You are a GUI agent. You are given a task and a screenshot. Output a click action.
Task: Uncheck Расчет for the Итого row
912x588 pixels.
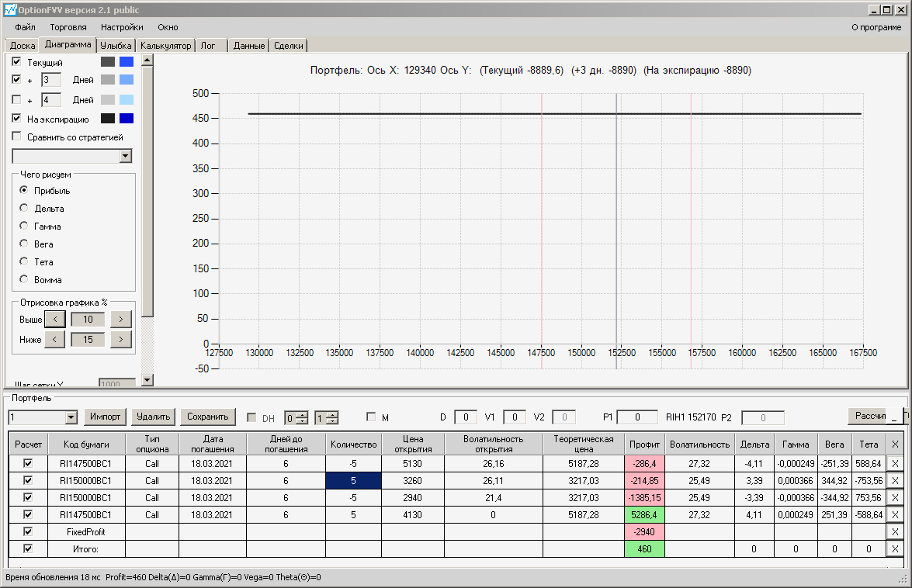pos(28,548)
